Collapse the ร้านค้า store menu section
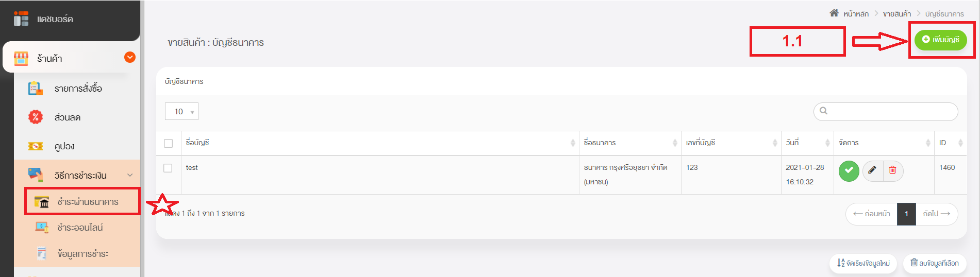980x277 pixels. click(130, 57)
